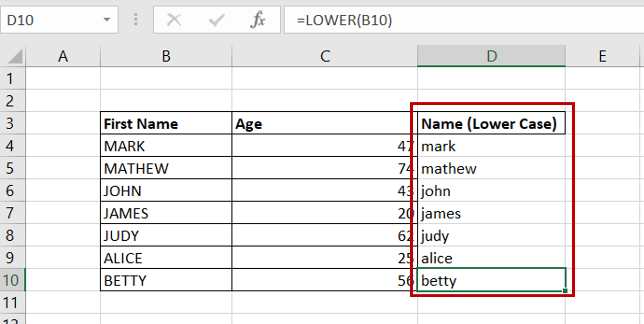This screenshot has width=644, height=324.
Task: Expand column E by clicking its header
Action: (x=603, y=56)
